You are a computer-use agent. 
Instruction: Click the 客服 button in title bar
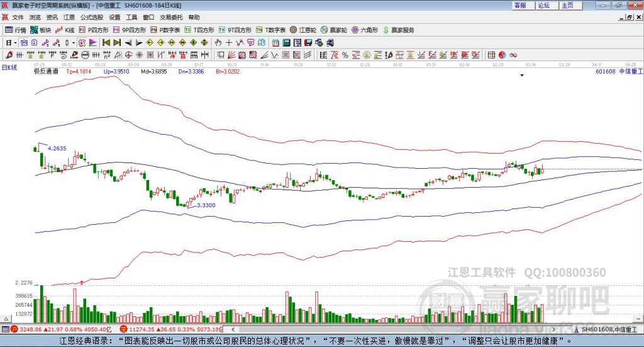[524, 5]
